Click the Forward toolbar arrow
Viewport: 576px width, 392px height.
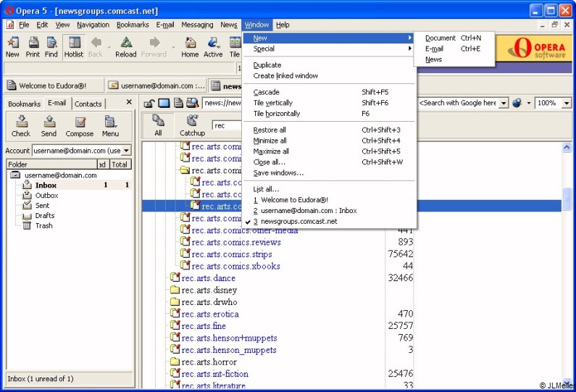point(154,47)
